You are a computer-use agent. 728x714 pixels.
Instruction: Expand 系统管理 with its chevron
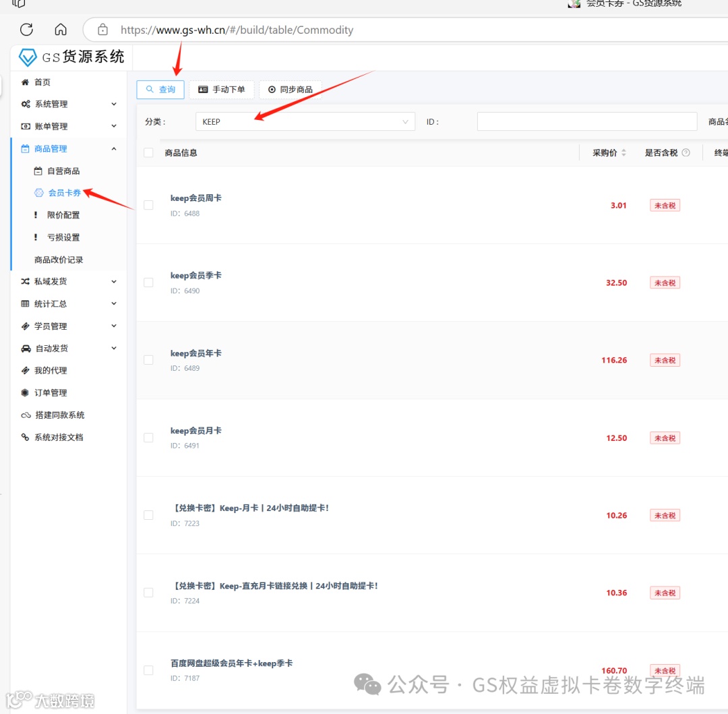(x=114, y=104)
